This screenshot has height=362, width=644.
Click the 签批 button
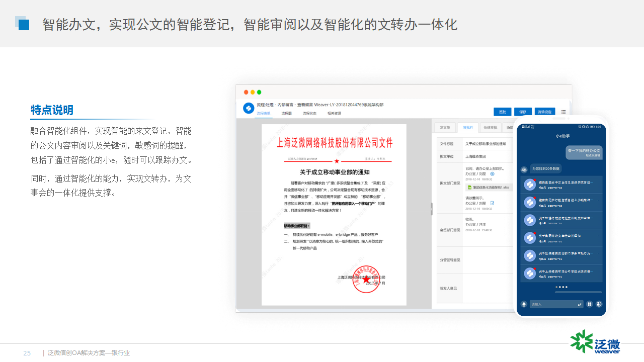click(502, 112)
